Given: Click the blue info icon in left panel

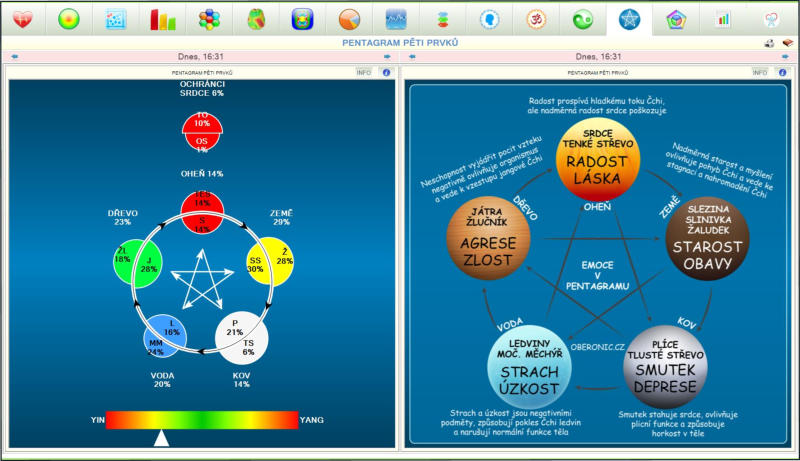Looking at the screenshot, I should tap(387, 72).
